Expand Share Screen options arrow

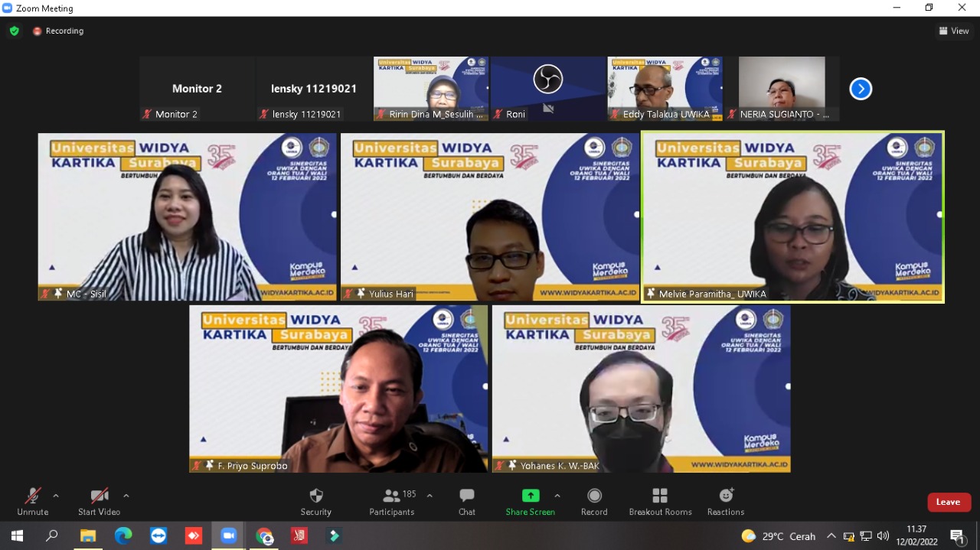[x=557, y=496]
